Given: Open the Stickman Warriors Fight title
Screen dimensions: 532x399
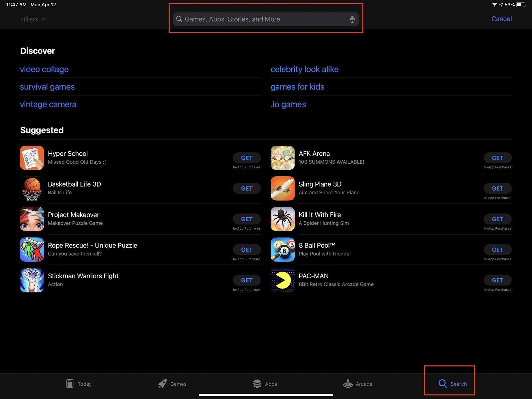Looking at the screenshot, I should [x=83, y=276].
